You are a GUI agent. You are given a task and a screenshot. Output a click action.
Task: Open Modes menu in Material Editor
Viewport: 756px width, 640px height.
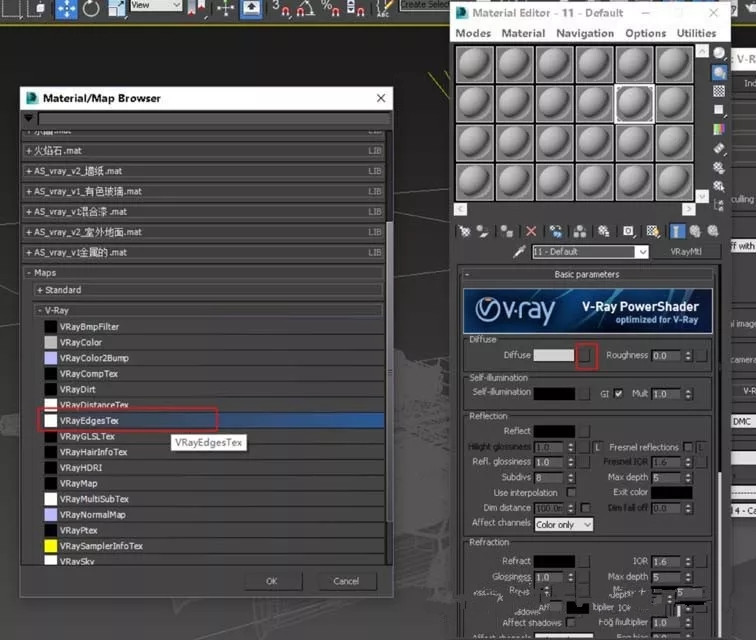[x=473, y=33]
